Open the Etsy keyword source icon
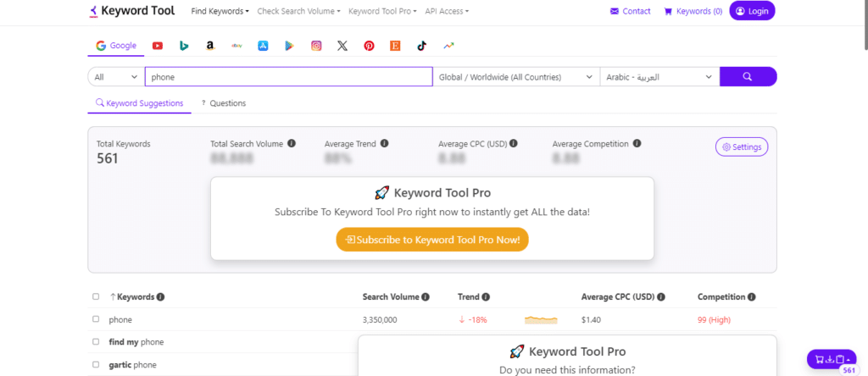 click(395, 46)
